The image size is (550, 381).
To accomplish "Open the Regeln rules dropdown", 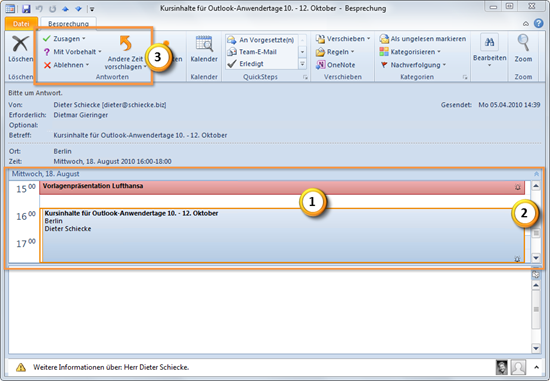I will pos(335,52).
